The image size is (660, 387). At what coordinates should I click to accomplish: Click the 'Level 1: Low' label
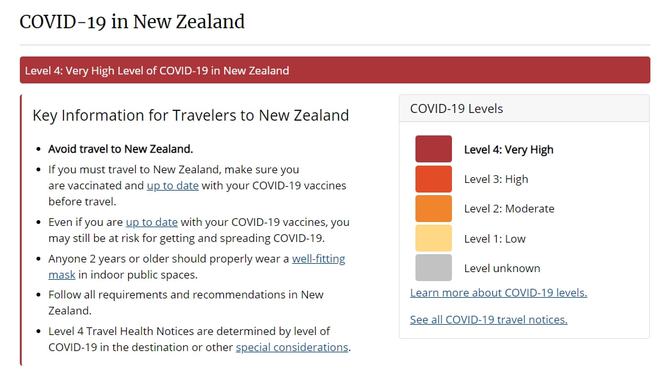point(495,239)
